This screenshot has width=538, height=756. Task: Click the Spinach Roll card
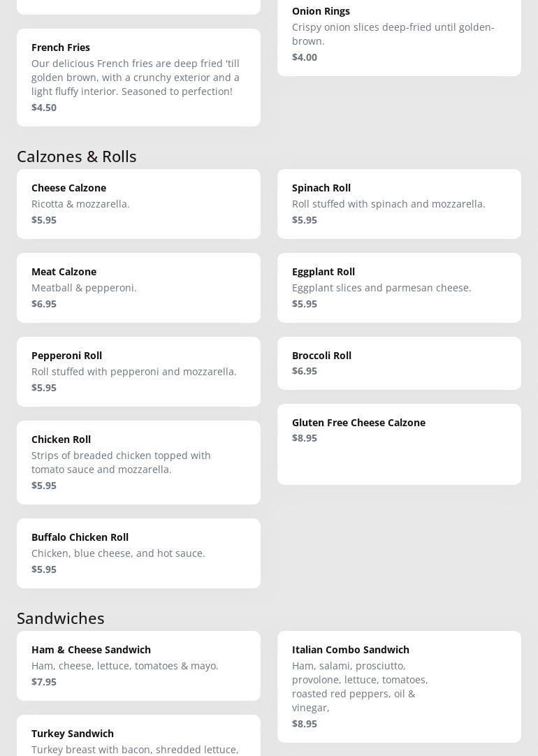(x=399, y=203)
